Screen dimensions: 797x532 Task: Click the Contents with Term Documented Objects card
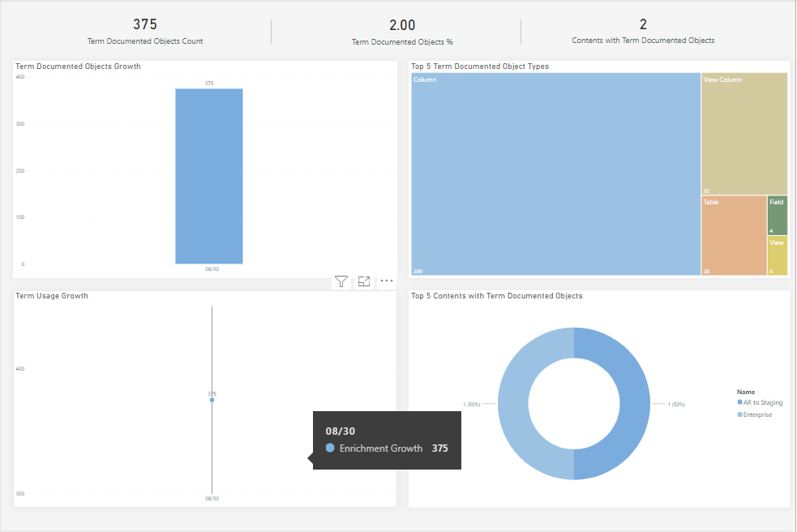[x=643, y=32]
